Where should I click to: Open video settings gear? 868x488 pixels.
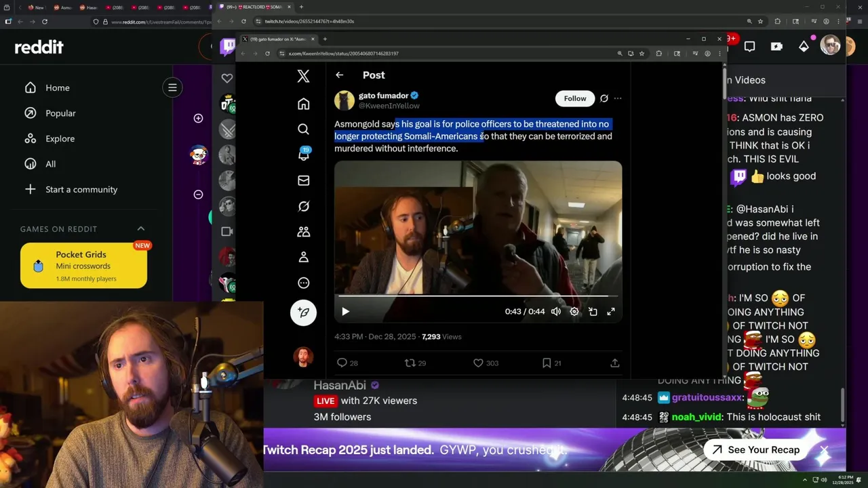point(574,312)
